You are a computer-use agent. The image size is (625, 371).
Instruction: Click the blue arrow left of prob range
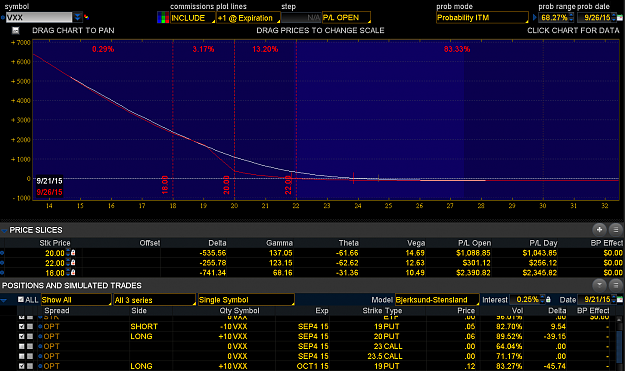coord(535,18)
